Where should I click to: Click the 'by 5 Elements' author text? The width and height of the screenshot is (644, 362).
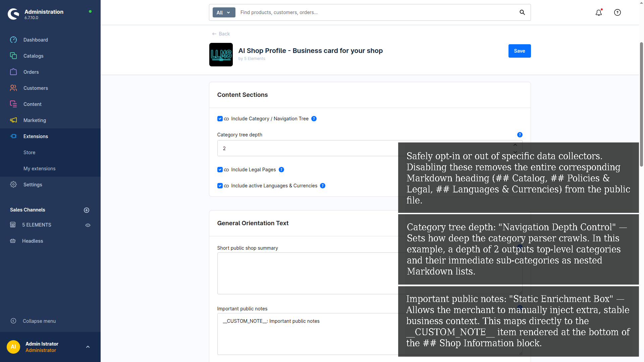[252, 59]
